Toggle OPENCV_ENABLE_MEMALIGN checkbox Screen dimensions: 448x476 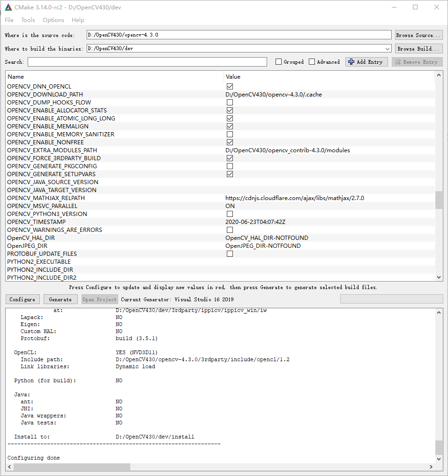point(230,126)
